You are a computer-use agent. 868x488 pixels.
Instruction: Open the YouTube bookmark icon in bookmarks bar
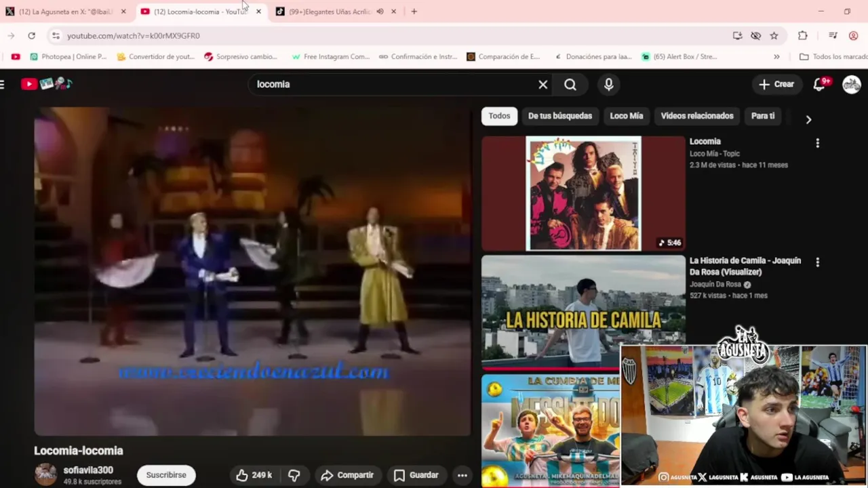click(x=16, y=56)
